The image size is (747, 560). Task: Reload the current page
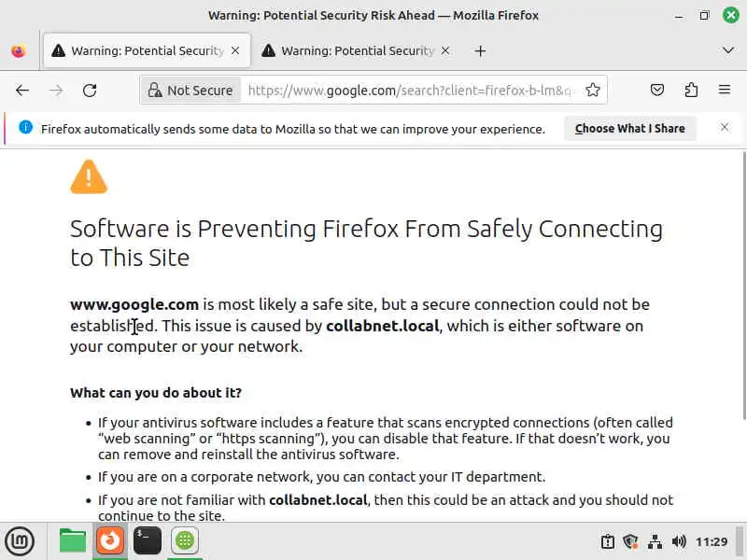tap(90, 91)
